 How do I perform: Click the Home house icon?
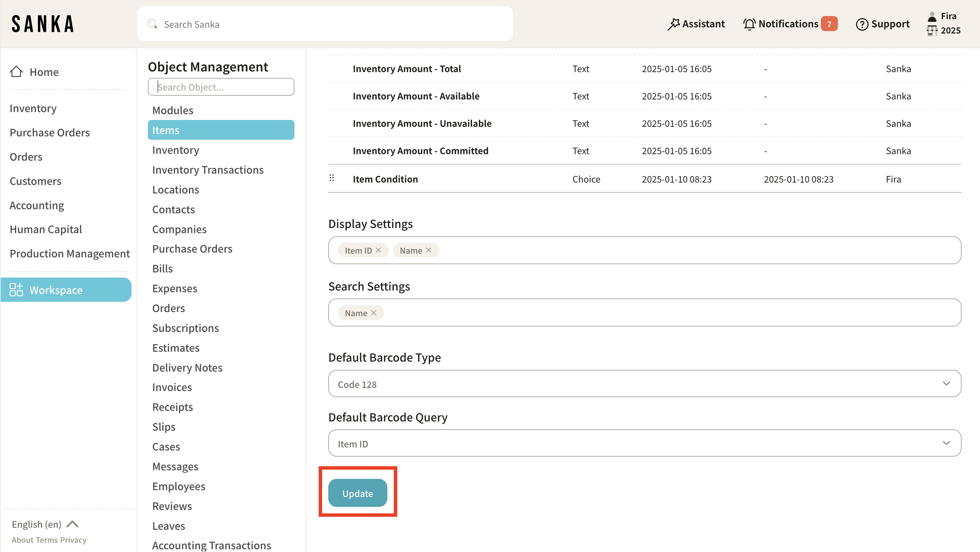click(x=16, y=71)
